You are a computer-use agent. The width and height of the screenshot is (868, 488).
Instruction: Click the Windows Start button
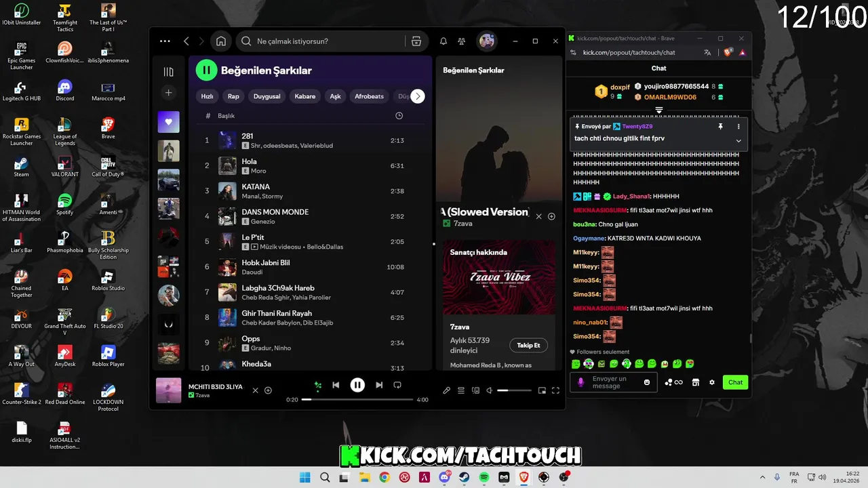coord(304,477)
